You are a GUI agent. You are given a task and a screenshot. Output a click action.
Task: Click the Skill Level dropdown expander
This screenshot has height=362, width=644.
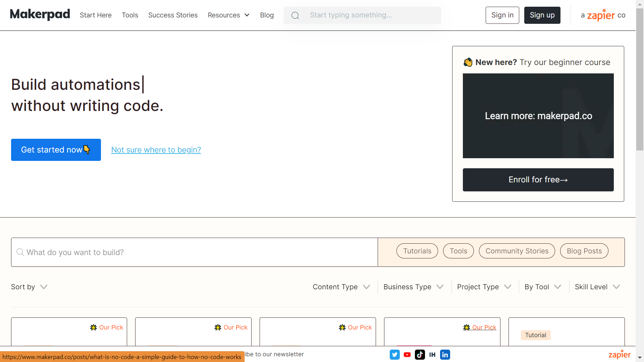(616, 287)
